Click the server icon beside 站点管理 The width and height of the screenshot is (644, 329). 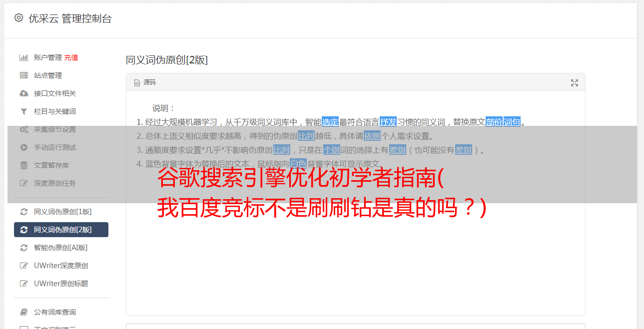click(23, 75)
